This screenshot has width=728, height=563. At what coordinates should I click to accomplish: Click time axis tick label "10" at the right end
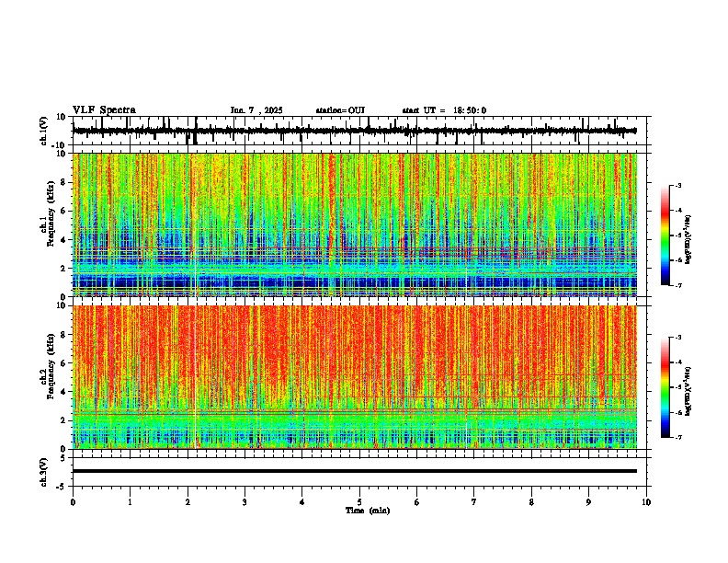tap(646, 502)
